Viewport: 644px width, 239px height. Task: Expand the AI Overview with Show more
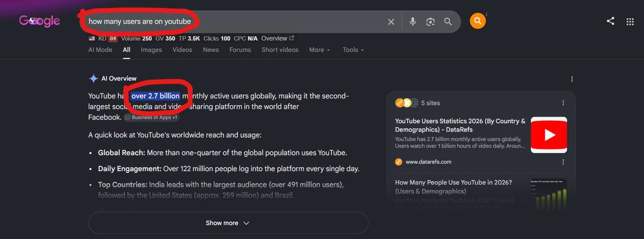click(x=228, y=223)
